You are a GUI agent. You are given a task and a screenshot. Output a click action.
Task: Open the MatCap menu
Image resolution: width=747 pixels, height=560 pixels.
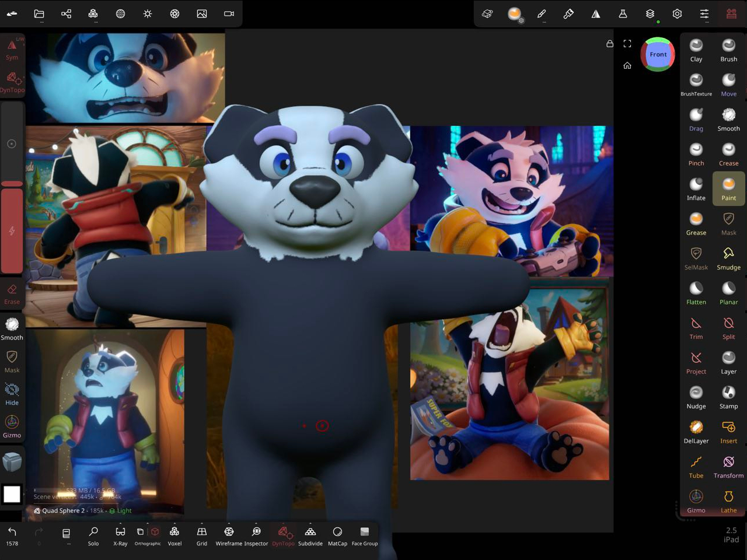337,535
